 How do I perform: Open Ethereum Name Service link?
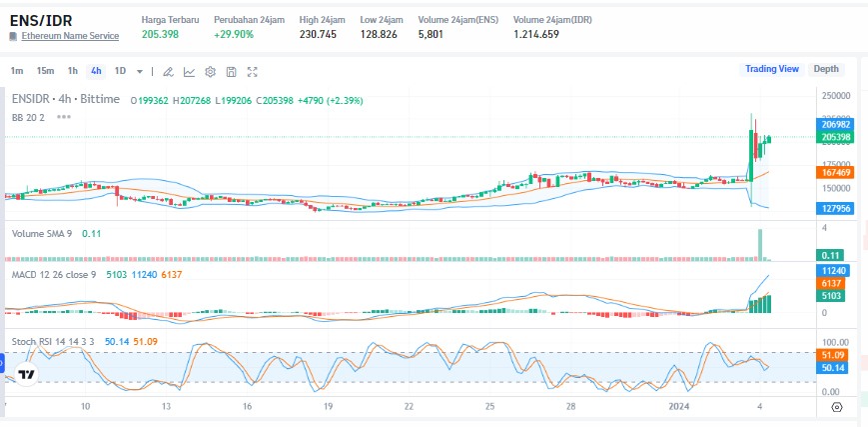click(70, 36)
